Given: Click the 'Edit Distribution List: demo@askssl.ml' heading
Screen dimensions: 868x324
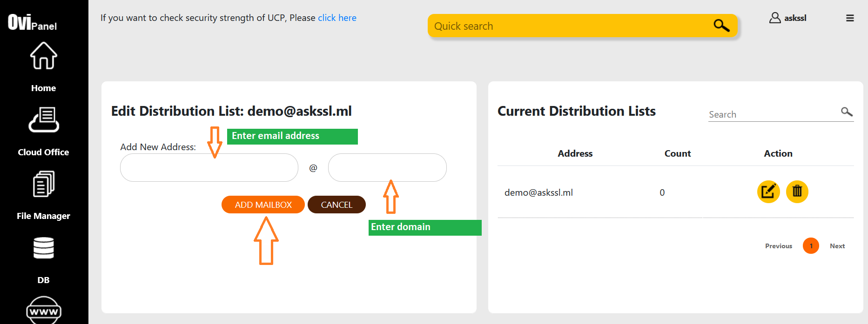Looking at the screenshot, I should (231, 111).
